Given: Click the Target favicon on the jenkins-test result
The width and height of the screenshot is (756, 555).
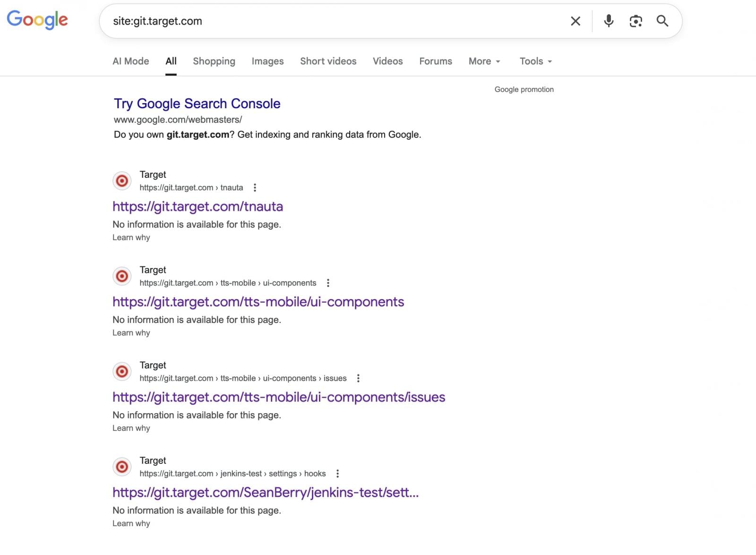Looking at the screenshot, I should [x=122, y=467].
